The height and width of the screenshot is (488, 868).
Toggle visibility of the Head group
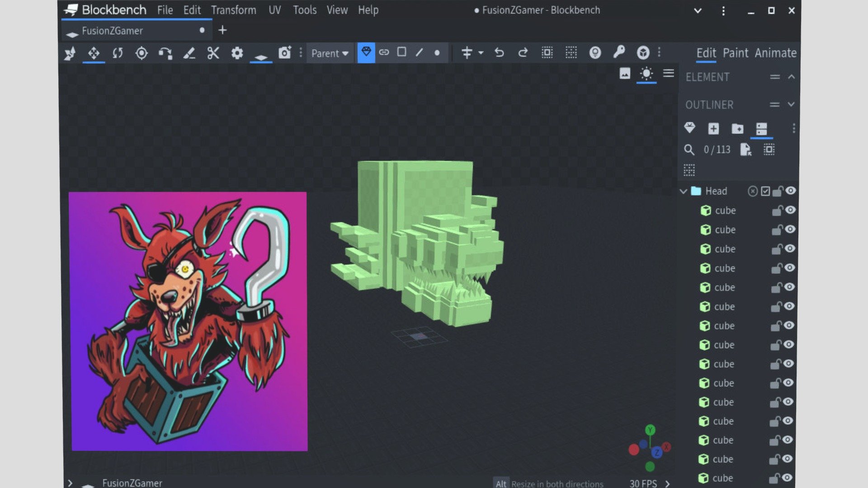[x=790, y=191]
